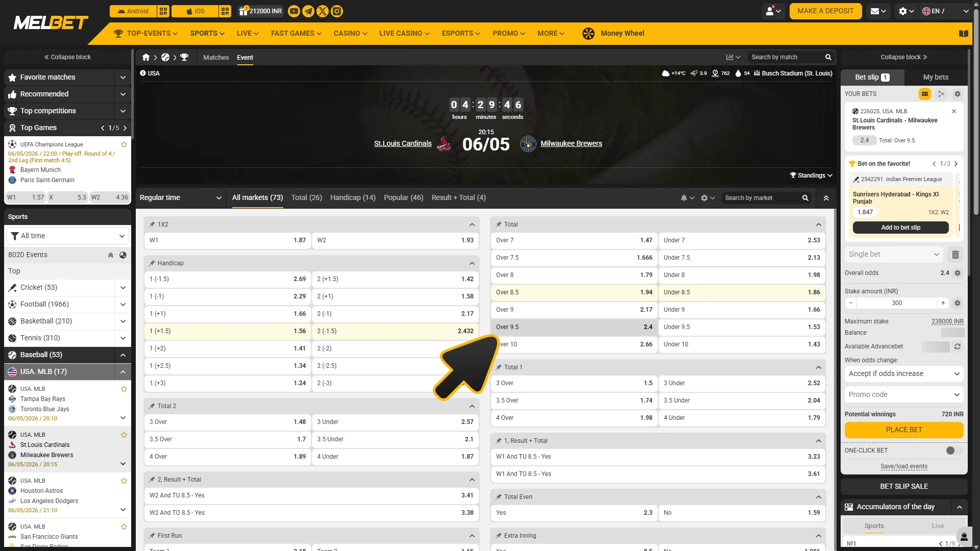Image resolution: width=980 pixels, height=551 pixels.
Task: Collapse the Baseball (53) section
Action: click(x=122, y=355)
